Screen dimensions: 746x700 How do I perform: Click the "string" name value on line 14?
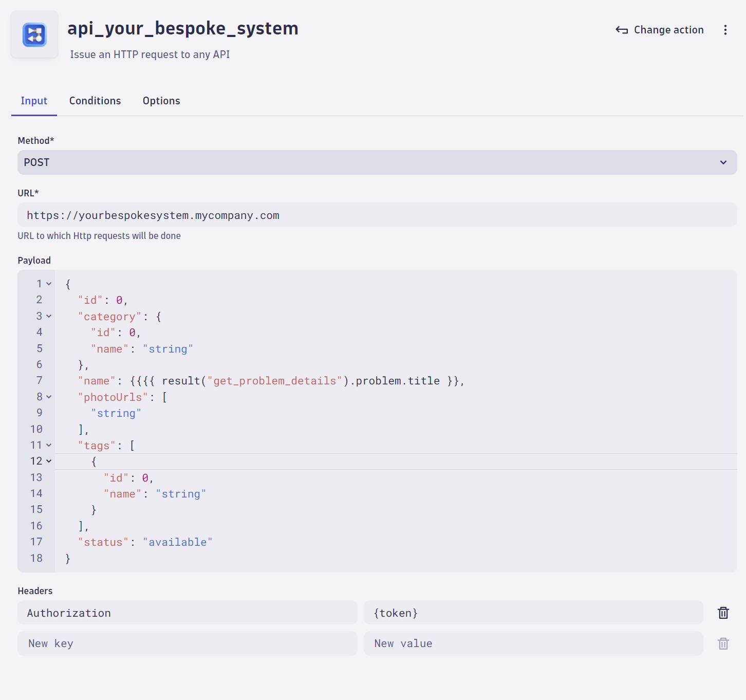click(x=181, y=494)
